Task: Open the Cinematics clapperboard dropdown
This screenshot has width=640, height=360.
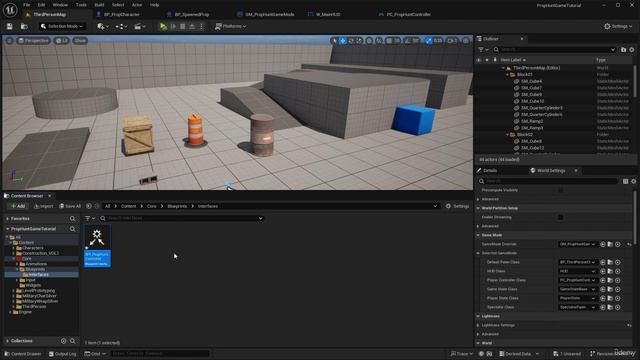Action: [x=140, y=26]
